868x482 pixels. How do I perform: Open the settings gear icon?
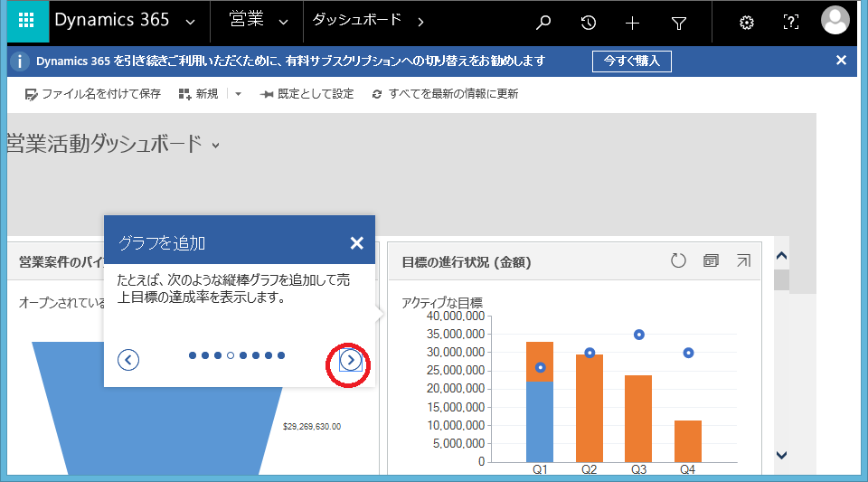pos(747,23)
